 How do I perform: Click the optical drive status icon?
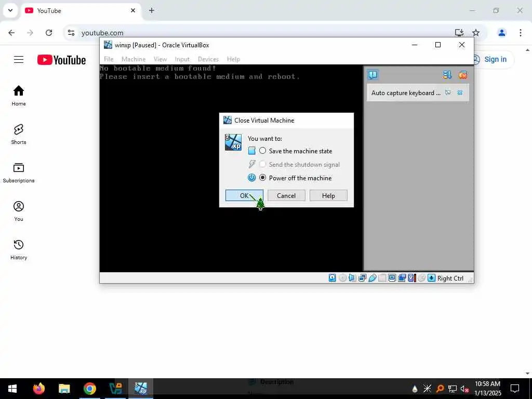(343, 278)
